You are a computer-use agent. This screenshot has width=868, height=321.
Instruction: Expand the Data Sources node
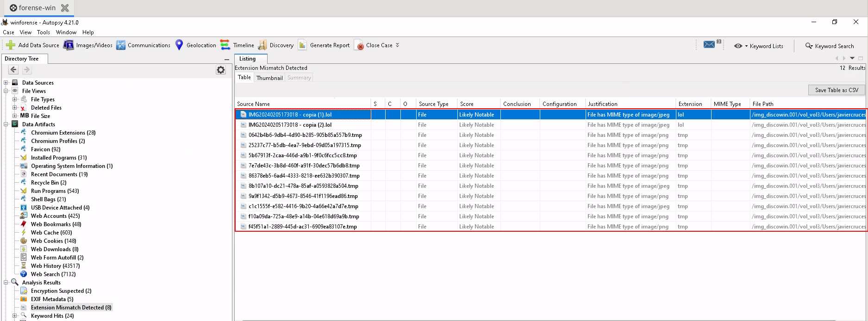(x=6, y=83)
